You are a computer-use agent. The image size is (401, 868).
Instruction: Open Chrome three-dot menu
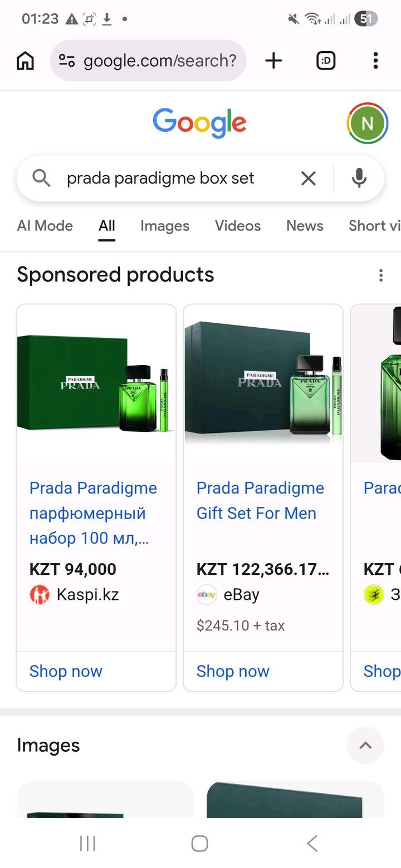coord(376,61)
